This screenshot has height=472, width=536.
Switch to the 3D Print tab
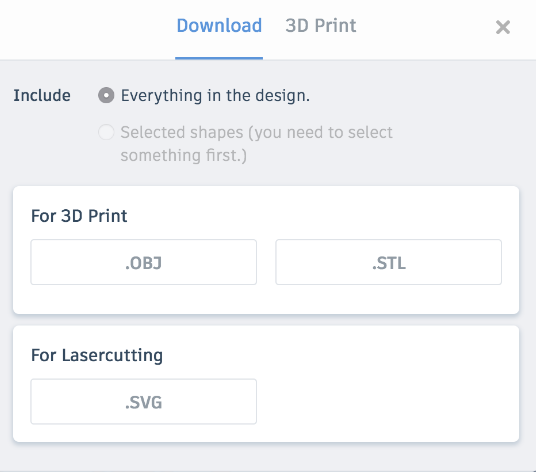[x=321, y=26]
